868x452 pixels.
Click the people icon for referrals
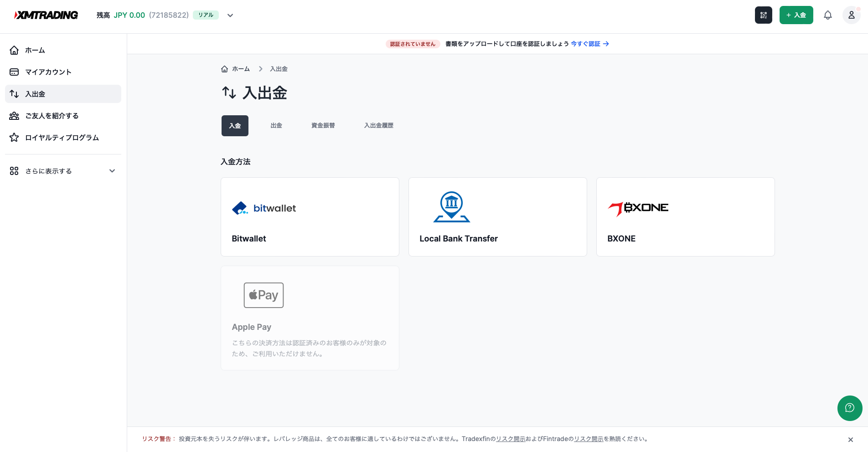pyautogui.click(x=14, y=116)
